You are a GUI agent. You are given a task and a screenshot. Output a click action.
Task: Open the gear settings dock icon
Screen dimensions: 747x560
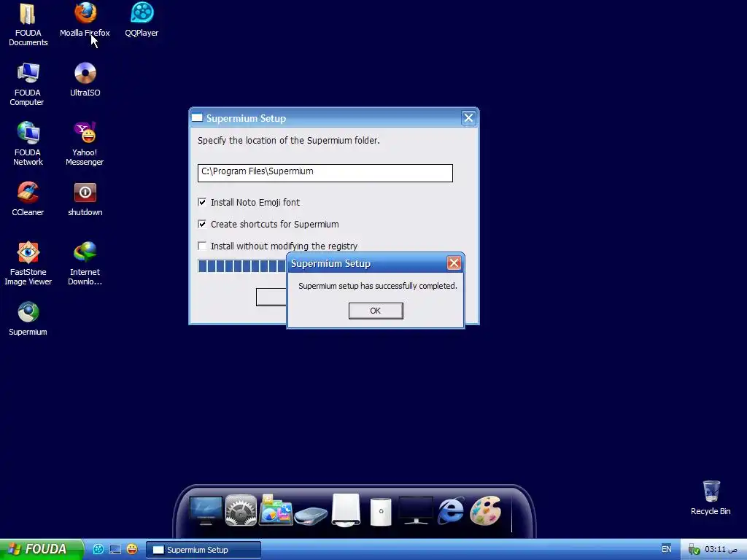click(241, 510)
